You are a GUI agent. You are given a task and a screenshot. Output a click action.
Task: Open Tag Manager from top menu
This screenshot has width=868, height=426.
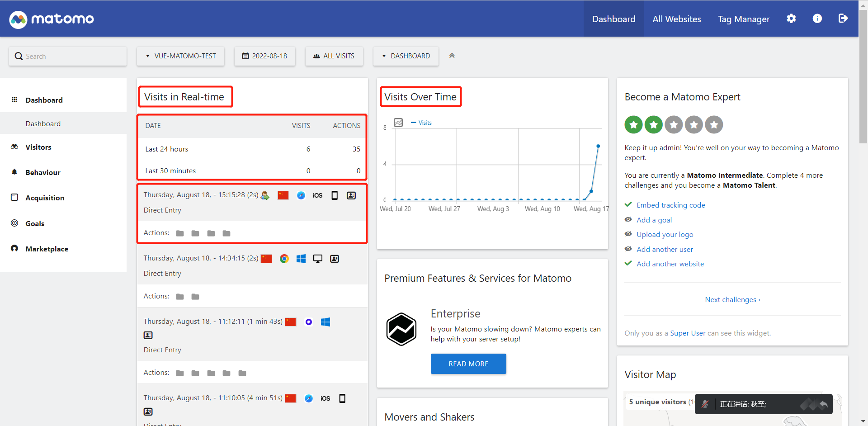pyautogui.click(x=744, y=19)
